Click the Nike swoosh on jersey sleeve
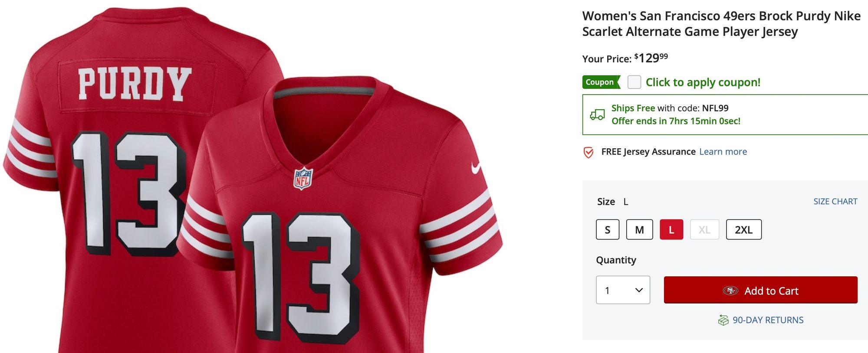 [476, 168]
